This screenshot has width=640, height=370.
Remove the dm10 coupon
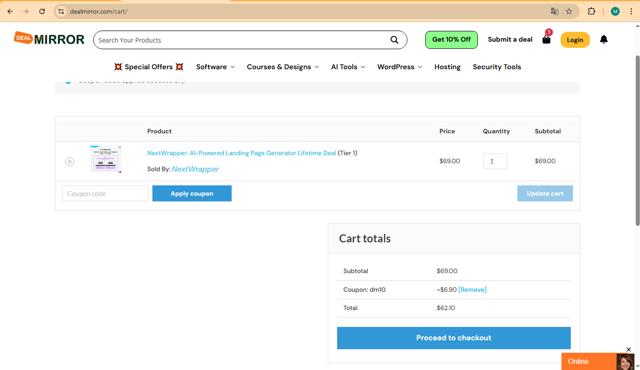473,290
